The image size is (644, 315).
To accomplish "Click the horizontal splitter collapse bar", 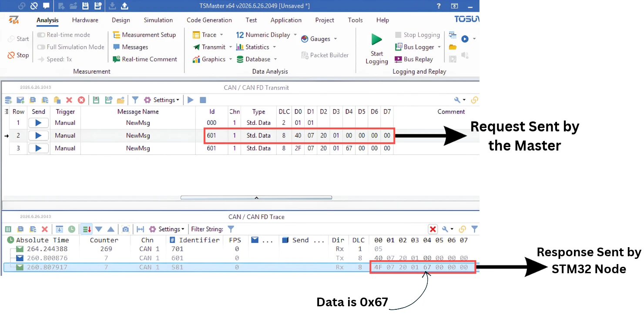I will 256,198.
